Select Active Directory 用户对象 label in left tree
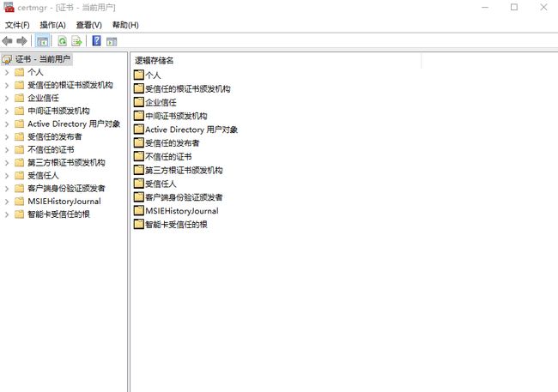This screenshot has width=558, height=392. (74, 124)
